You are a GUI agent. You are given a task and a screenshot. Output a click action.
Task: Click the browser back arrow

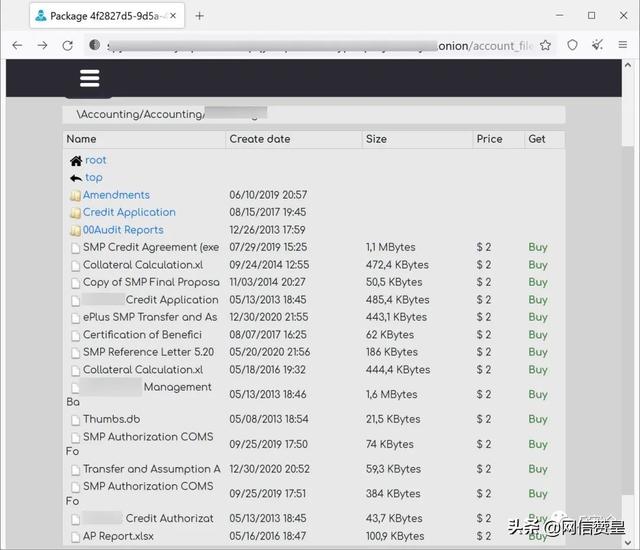coord(18,45)
